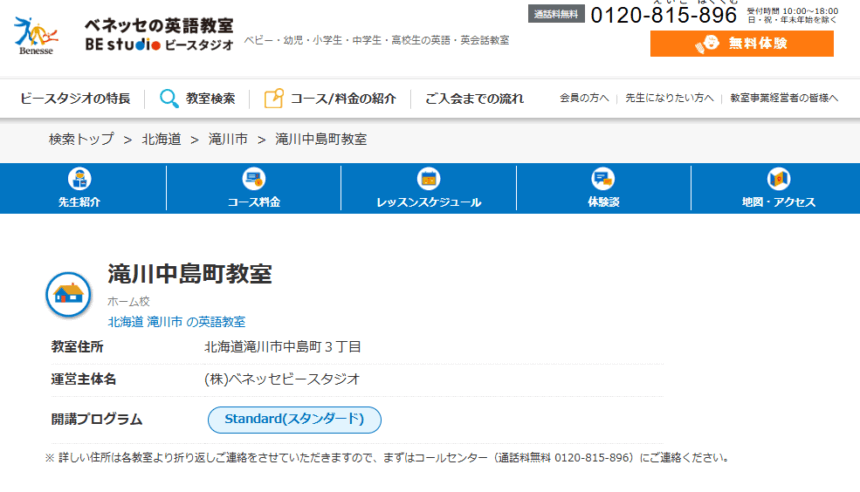The image size is (860, 492).
Task: Click the note icon beside コース/料金の紹介
Action: coord(274,98)
